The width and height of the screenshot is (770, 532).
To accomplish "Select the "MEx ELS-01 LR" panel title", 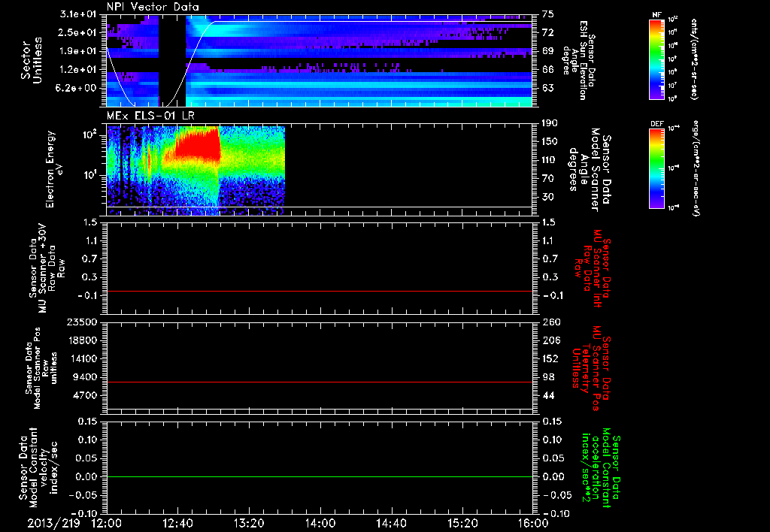I will point(150,116).
